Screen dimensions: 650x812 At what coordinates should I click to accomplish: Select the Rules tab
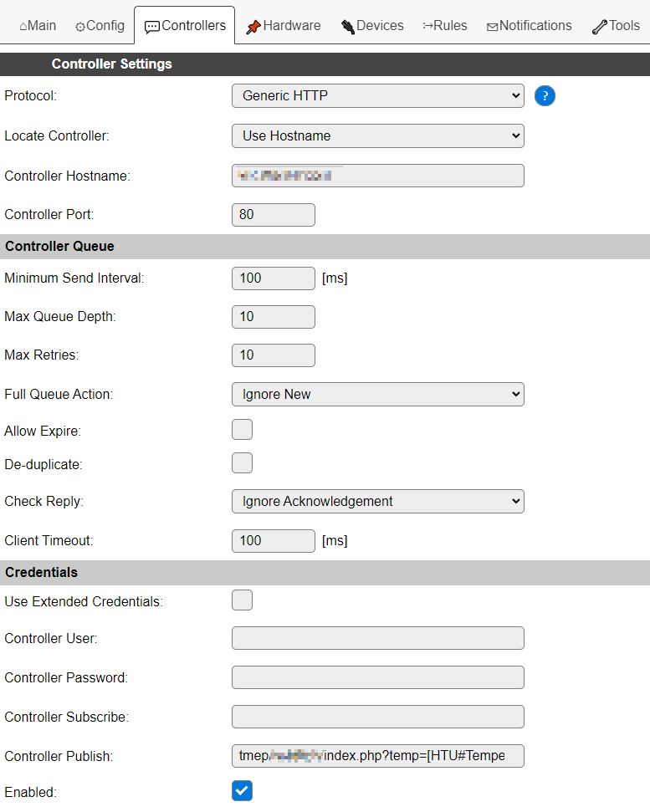pos(445,26)
